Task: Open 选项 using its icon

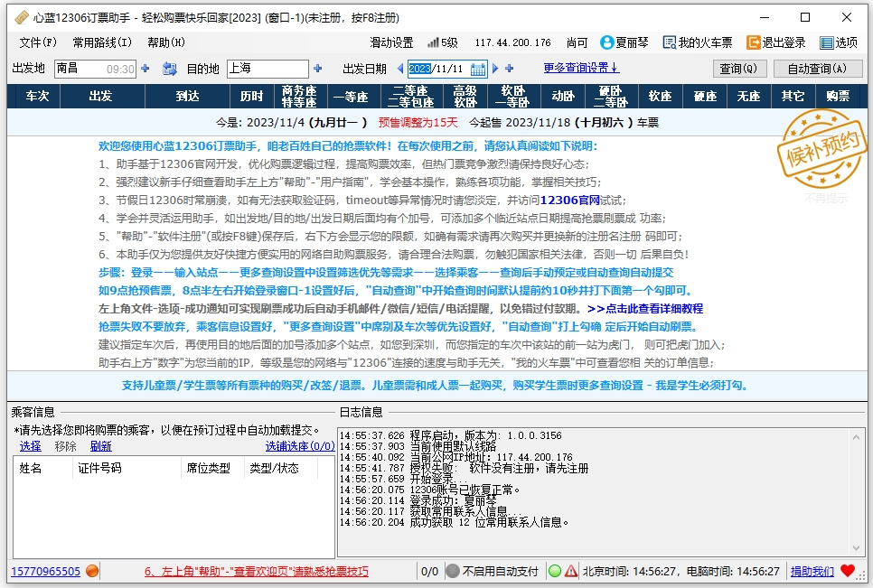Action: point(828,42)
